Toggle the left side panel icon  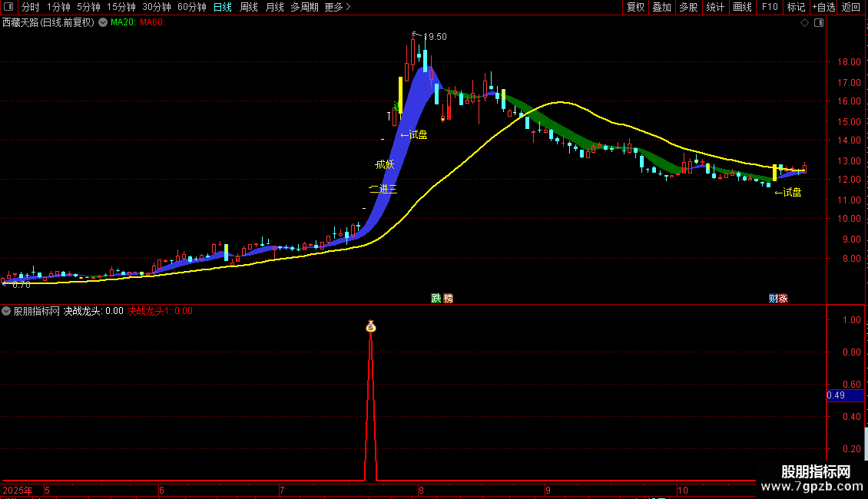click(x=8, y=7)
